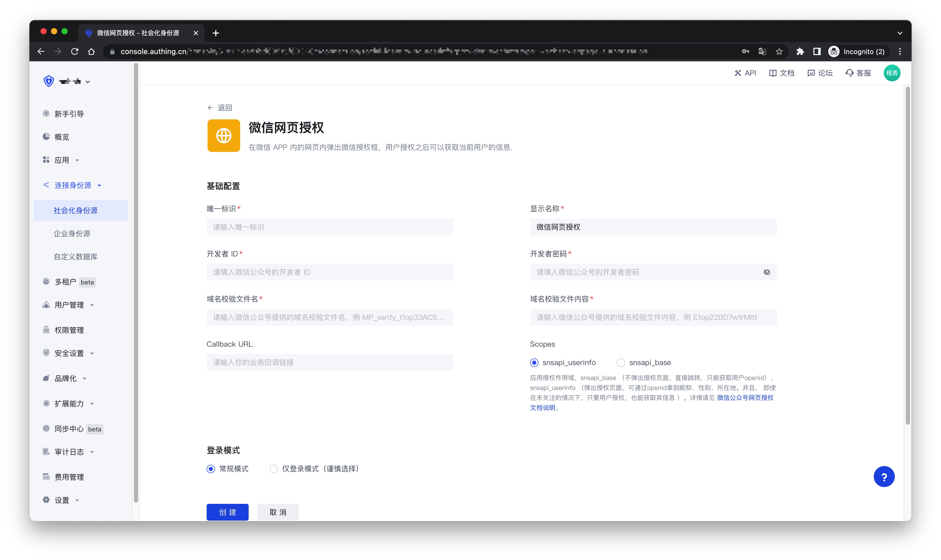
Task: Toggle developer password visibility eye icon
Action: [x=766, y=272]
